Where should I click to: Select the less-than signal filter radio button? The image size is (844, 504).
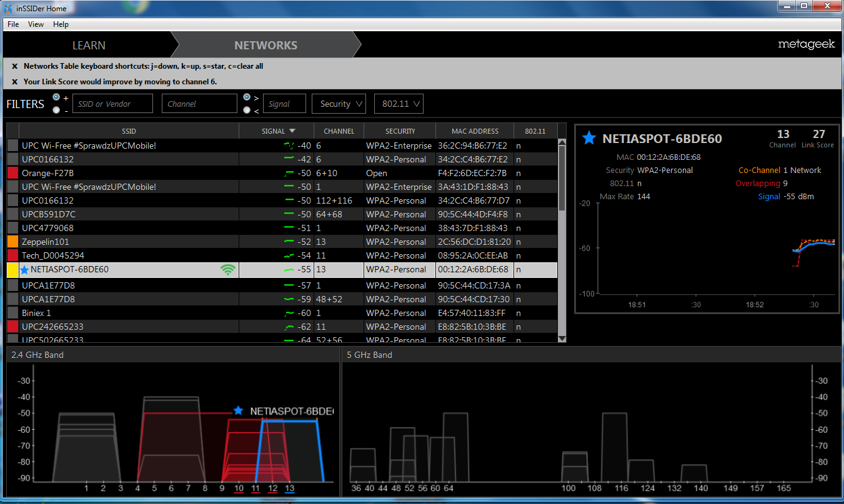point(247,110)
